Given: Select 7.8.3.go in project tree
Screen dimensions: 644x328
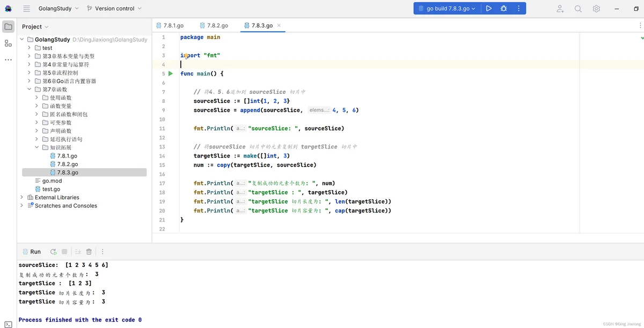Looking at the screenshot, I should pyautogui.click(x=84, y=173).
